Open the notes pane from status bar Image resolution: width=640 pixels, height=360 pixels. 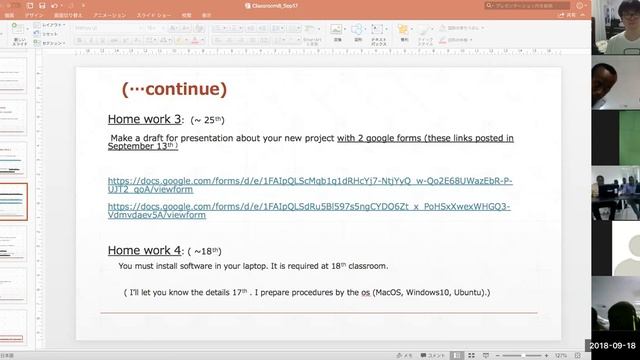coord(404,356)
